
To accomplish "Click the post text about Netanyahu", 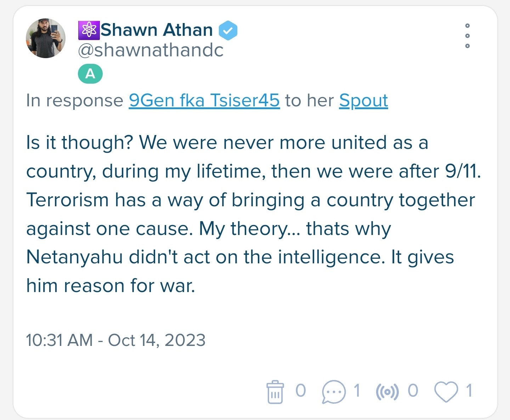I will [x=254, y=214].
